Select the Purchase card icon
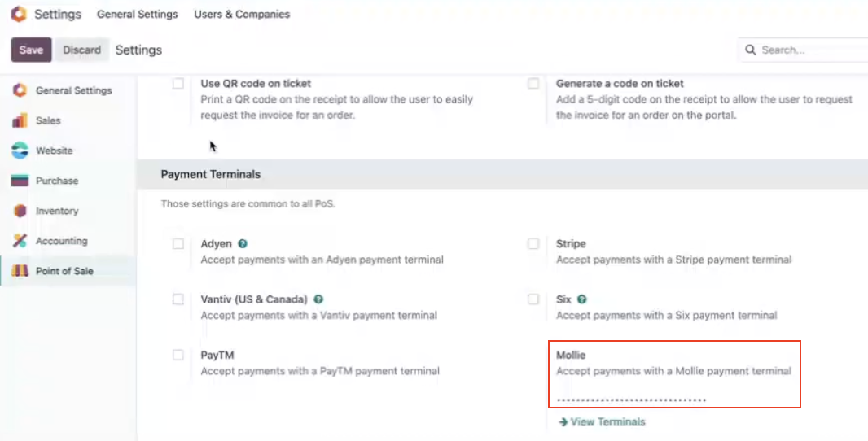This screenshot has height=441, width=868. pyautogui.click(x=20, y=181)
